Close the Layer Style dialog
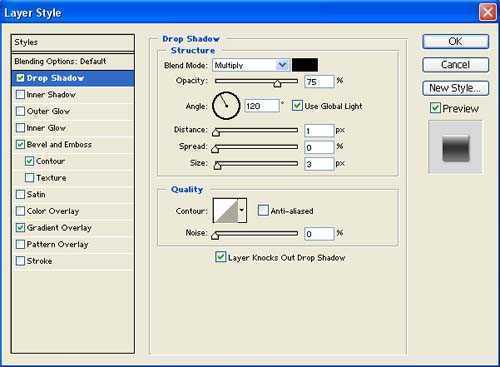500x367 pixels. 487,13
